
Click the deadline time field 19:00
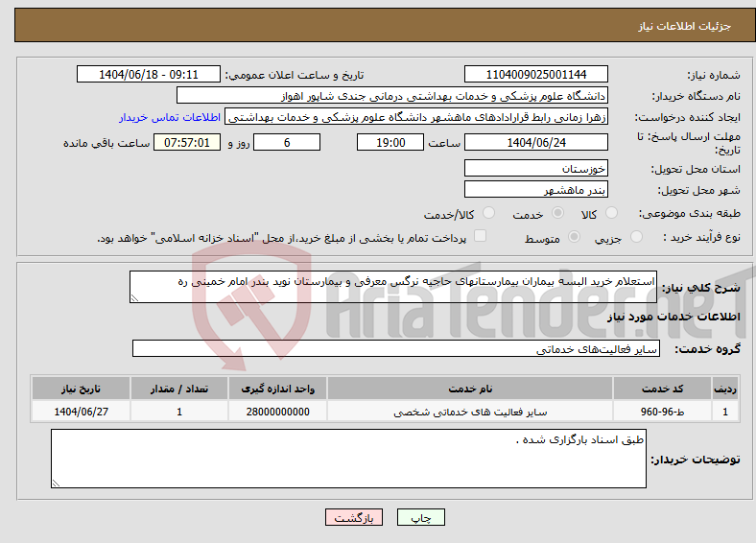point(390,142)
